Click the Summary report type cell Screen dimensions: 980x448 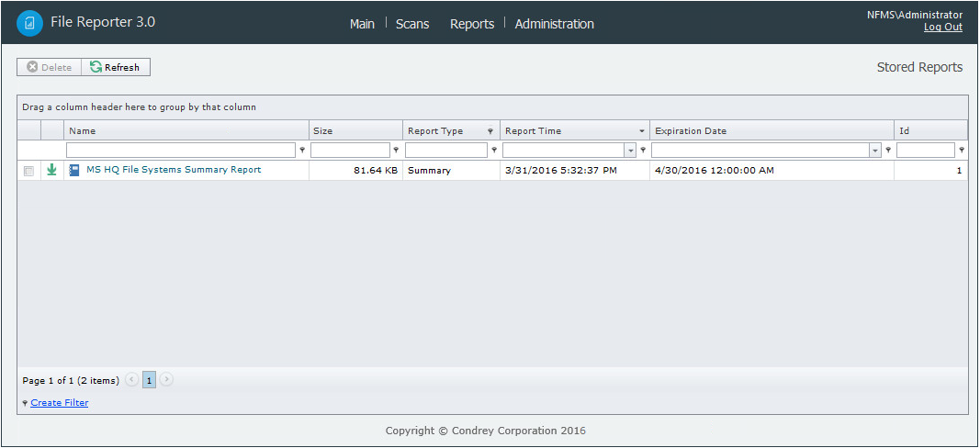click(x=451, y=170)
